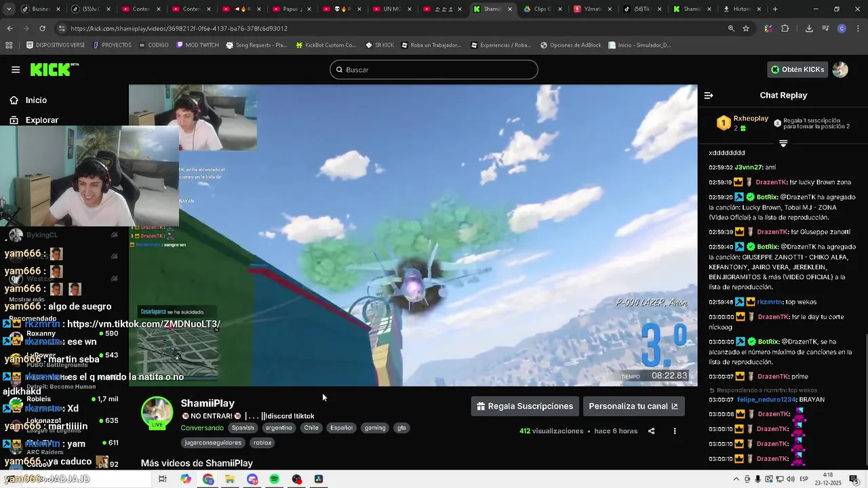Click J3vnn27 username in chat
The height and width of the screenshot is (488, 868).
[748, 167]
